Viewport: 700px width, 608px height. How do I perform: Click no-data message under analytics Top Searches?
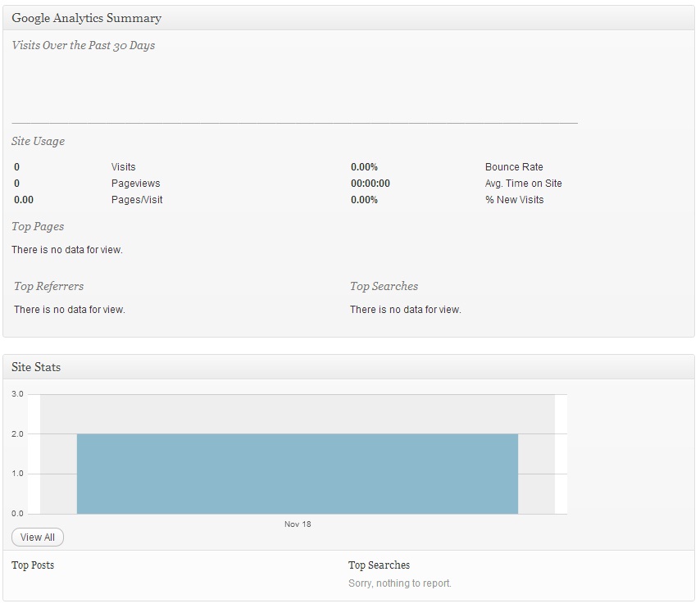pos(406,310)
